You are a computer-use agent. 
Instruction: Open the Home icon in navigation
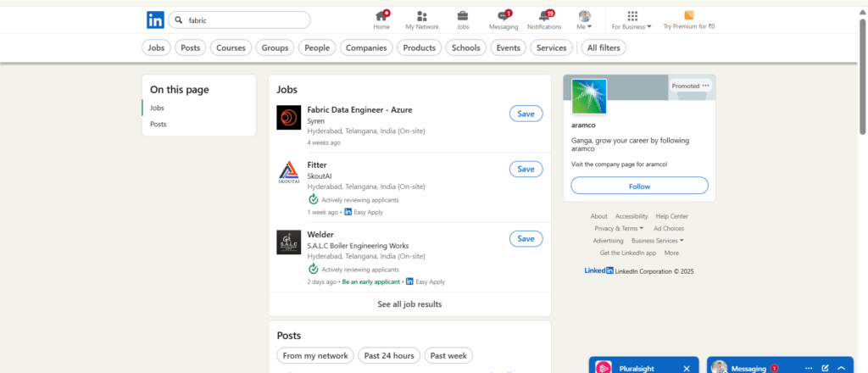point(381,15)
